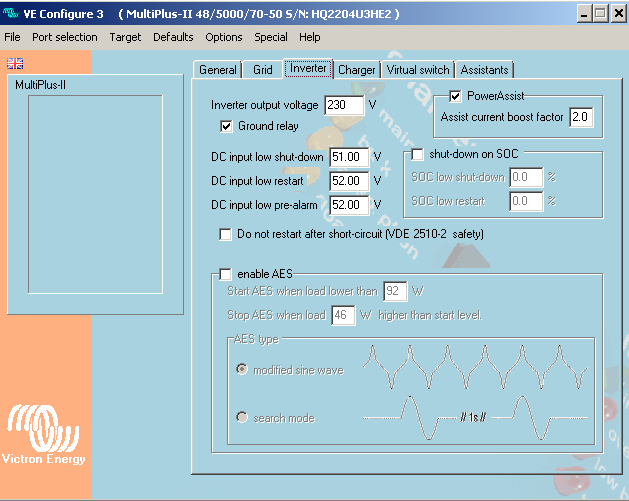Open the Special menu
The height and width of the screenshot is (501, 629).
pos(271,37)
